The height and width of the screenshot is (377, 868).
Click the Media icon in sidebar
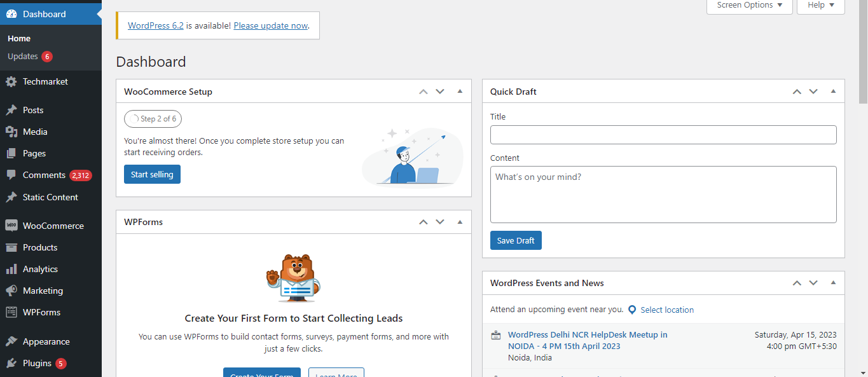click(11, 132)
